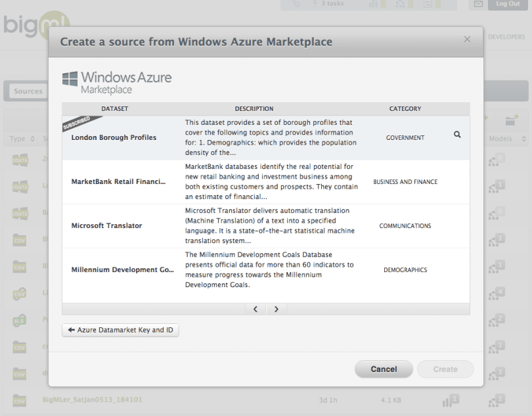Click the Azure Datamarket Key and ID button
The width and height of the screenshot is (532, 416).
pos(120,331)
